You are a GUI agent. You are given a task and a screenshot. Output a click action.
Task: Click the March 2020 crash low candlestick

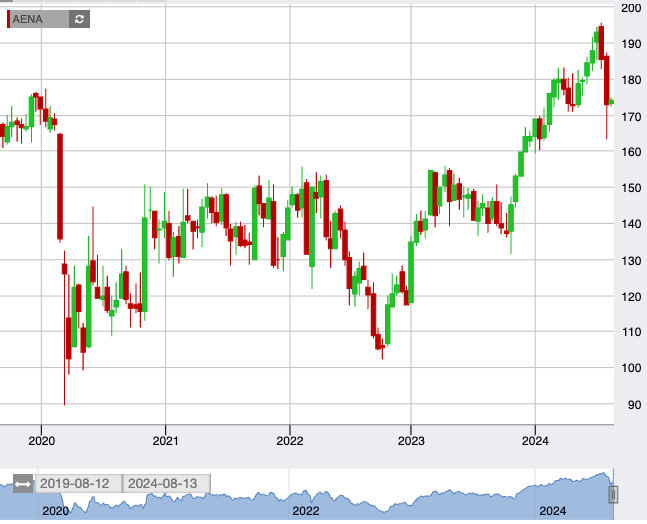pos(64,328)
